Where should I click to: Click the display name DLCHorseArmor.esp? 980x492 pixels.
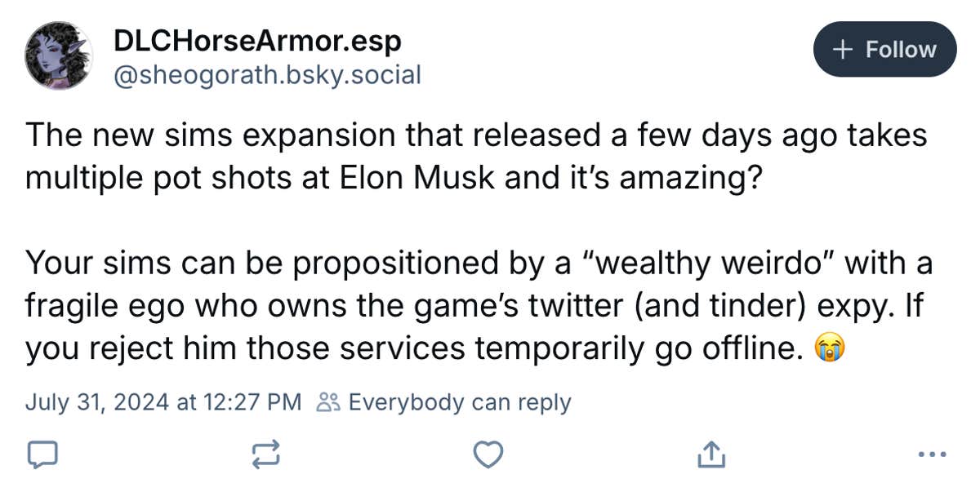click(256, 39)
